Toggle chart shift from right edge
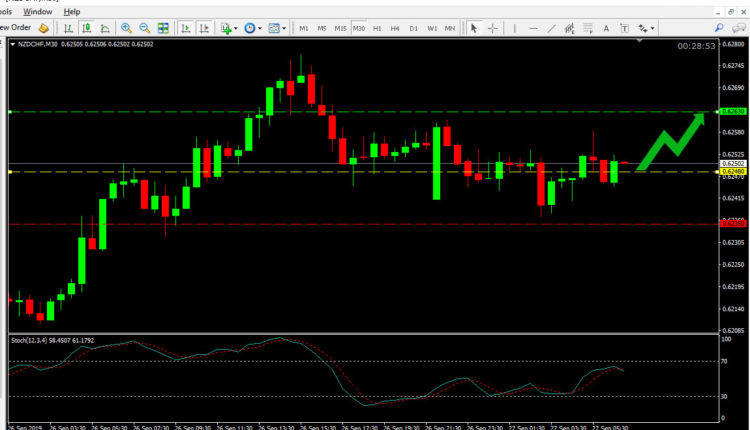 pyautogui.click(x=204, y=28)
